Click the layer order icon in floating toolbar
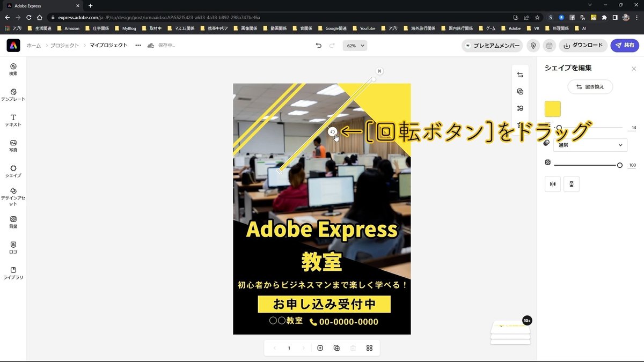 click(x=520, y=108)
